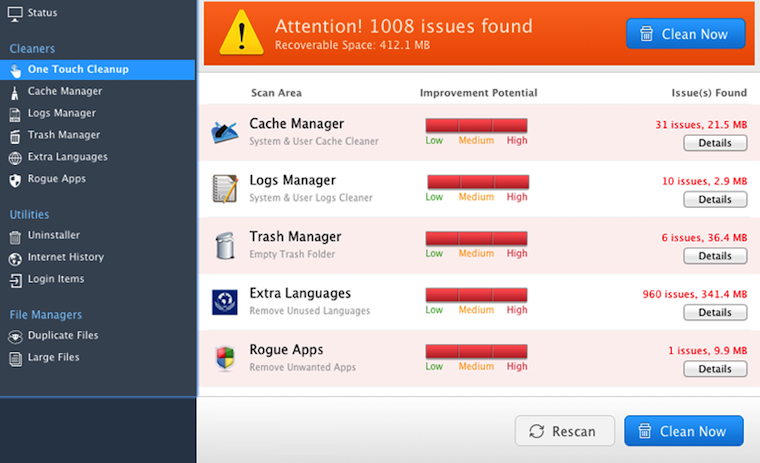
Task: Show Details for Cache Manager issues
Action: tap(715, 143)
